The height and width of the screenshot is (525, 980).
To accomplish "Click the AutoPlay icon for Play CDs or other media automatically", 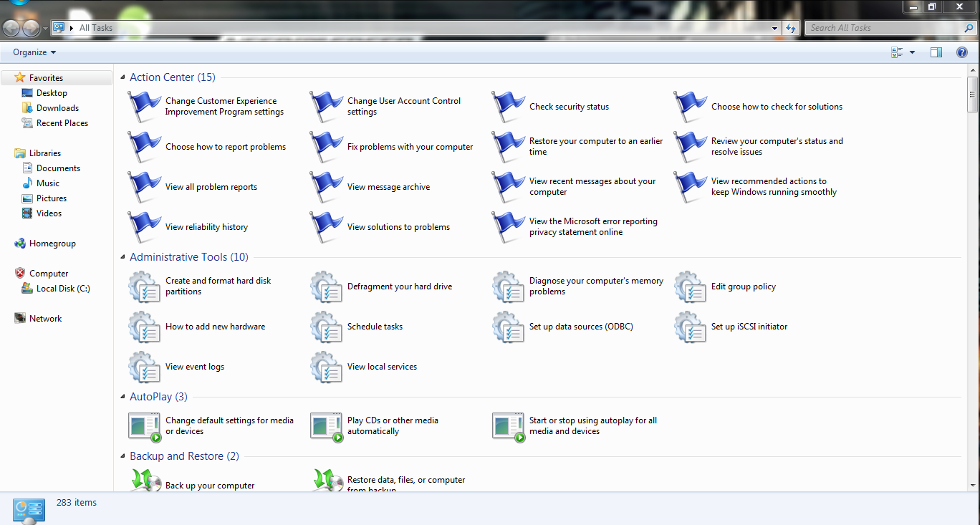I will click(x=326, y=426).
